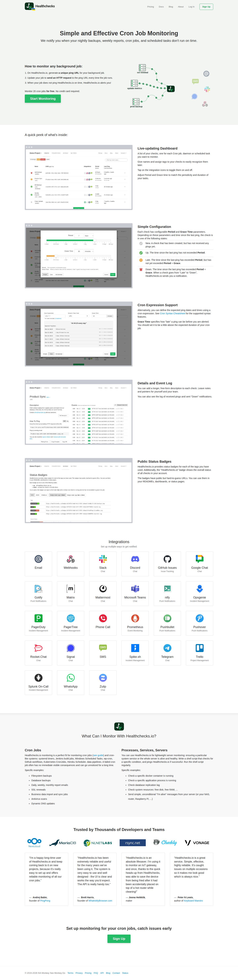View the Cron Expression Support screenshot
Screen dimensions: 238x980
pyautogui.click(x=79, y=334)
